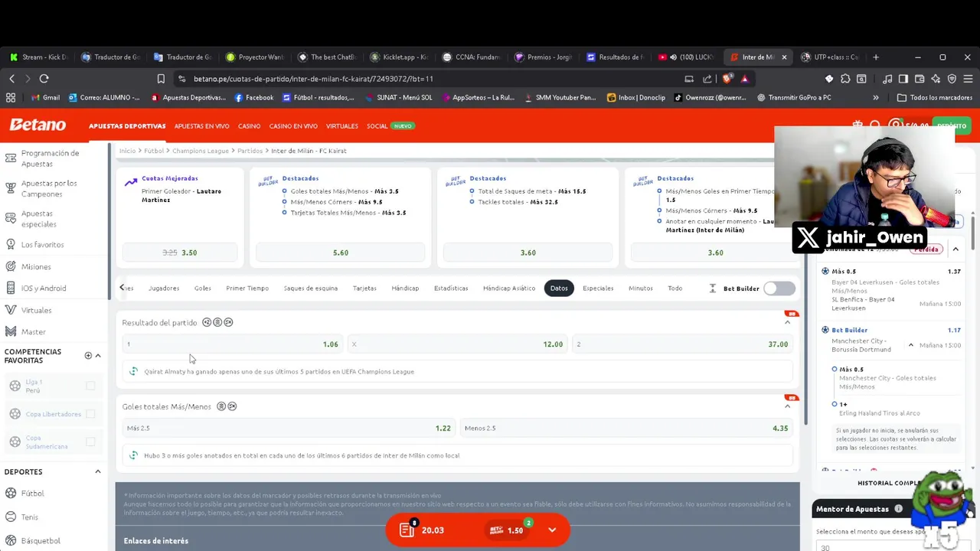This screenshot has height=551, width=980.
Task: Click the Bet Builder icon next to the toggle
Action: (x=713, y=289)
